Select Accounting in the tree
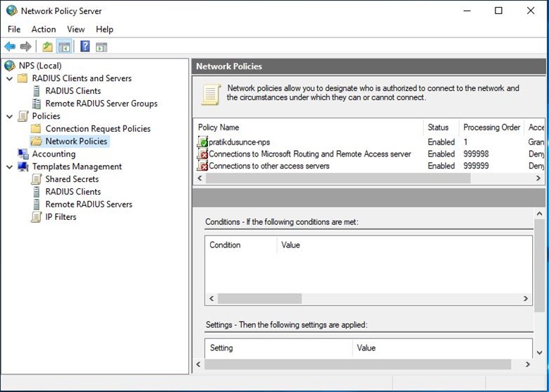 [54, 154]
